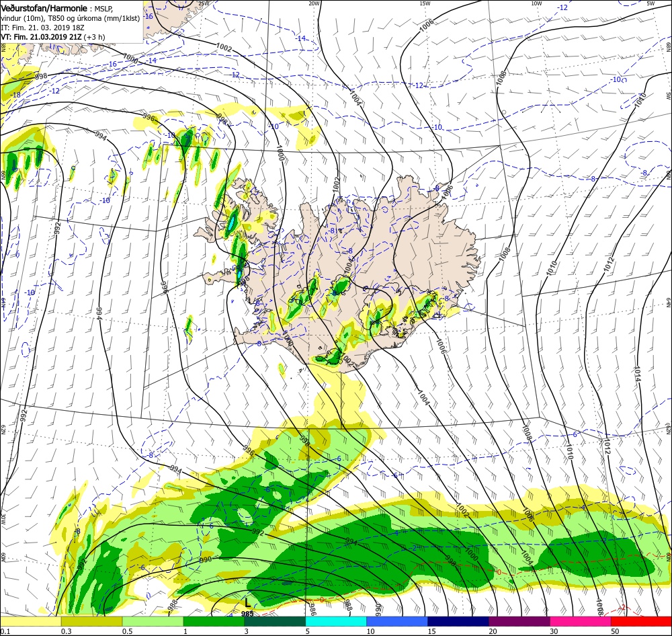The height and width of the screenshot is (636, 672).
Task: Click the '1014' isobar label
Action: pyautogui.click(x=637, y=374)
